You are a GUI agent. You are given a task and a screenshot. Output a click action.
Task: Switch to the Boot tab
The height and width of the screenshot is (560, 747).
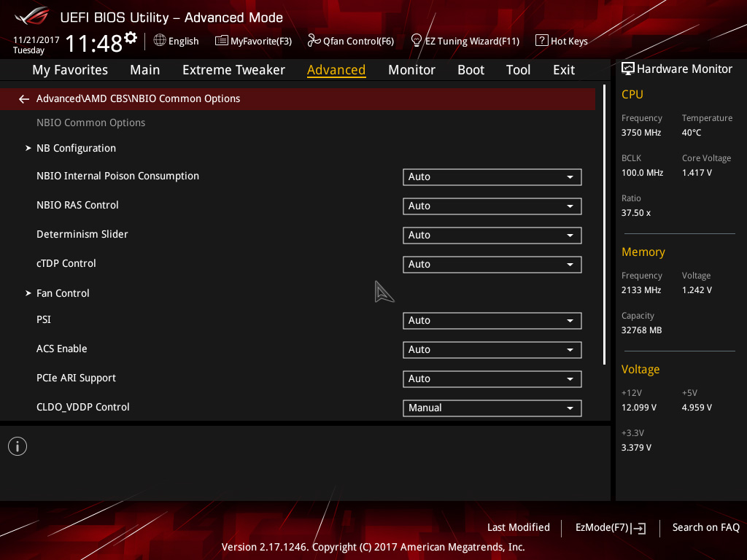471,70
